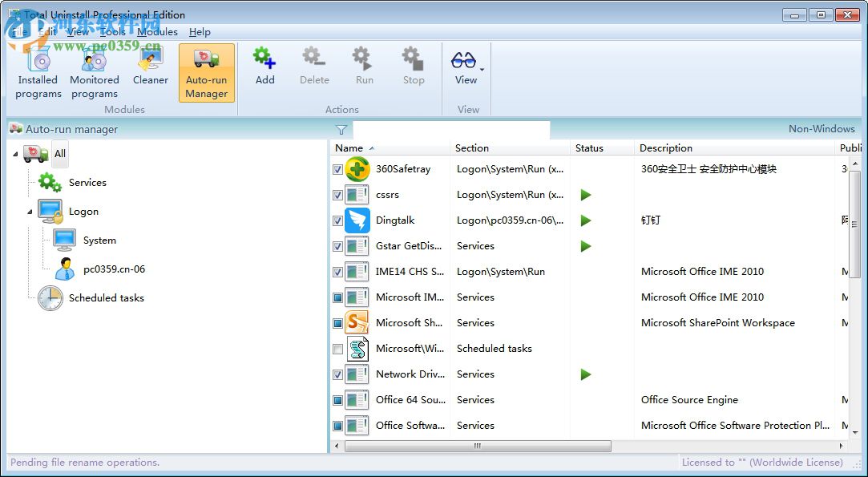868x477 pixels.
Task: Disable the Dingtalk autostart checkbox
Action: [337, 220]
